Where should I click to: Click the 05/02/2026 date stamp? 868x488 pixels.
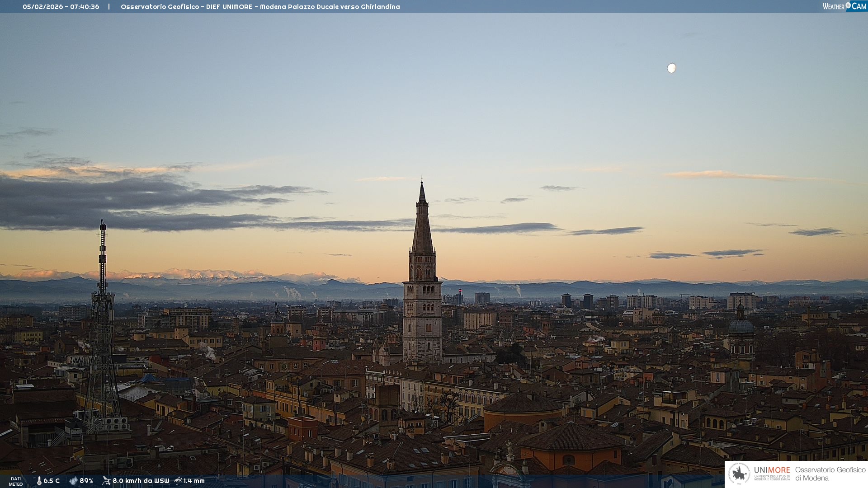tap(42, 7)
